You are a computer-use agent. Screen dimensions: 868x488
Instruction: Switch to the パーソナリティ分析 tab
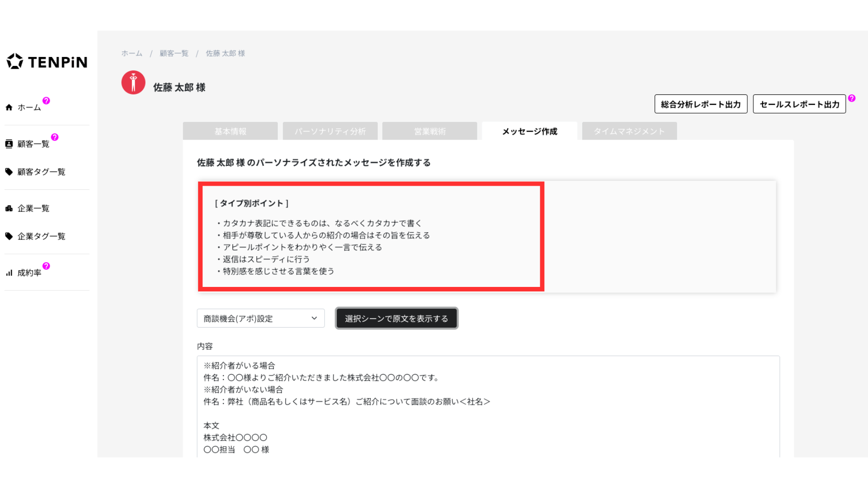pos(330,131)
